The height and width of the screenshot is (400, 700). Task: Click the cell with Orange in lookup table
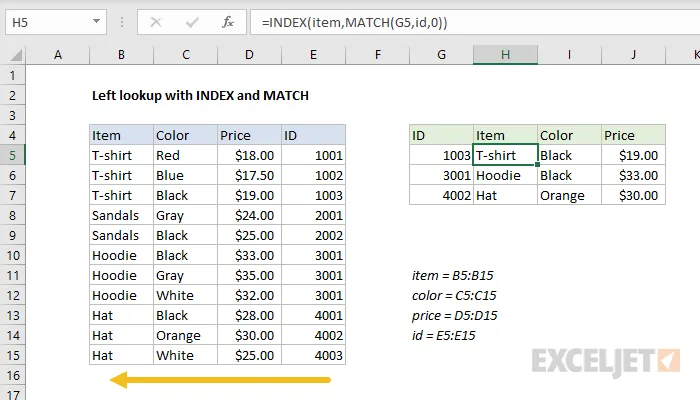pos(569,195)
